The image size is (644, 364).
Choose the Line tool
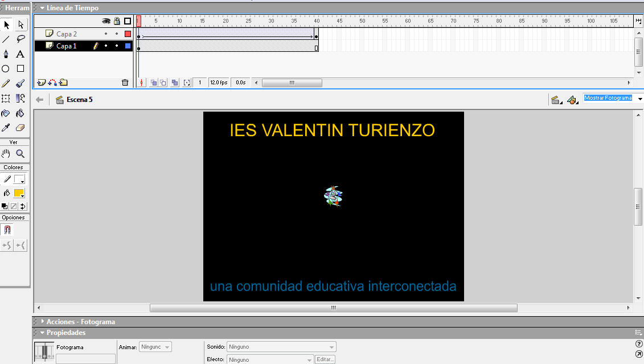point(6,39)
